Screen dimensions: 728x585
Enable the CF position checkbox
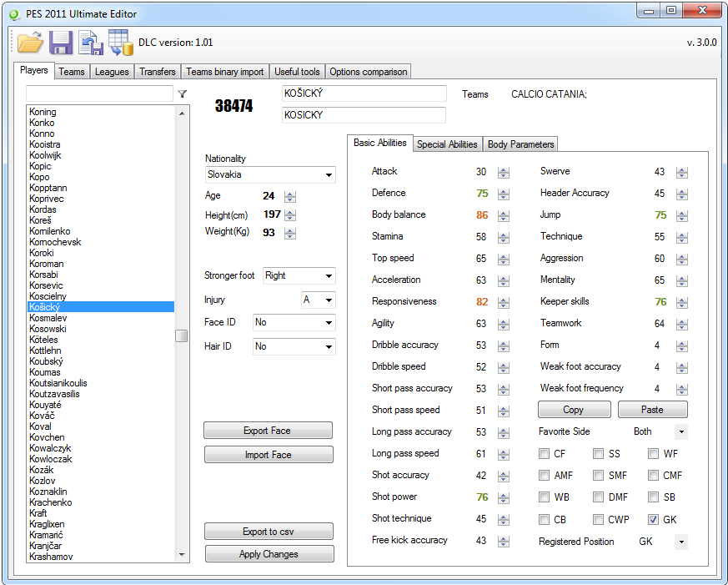click(544, 453)
